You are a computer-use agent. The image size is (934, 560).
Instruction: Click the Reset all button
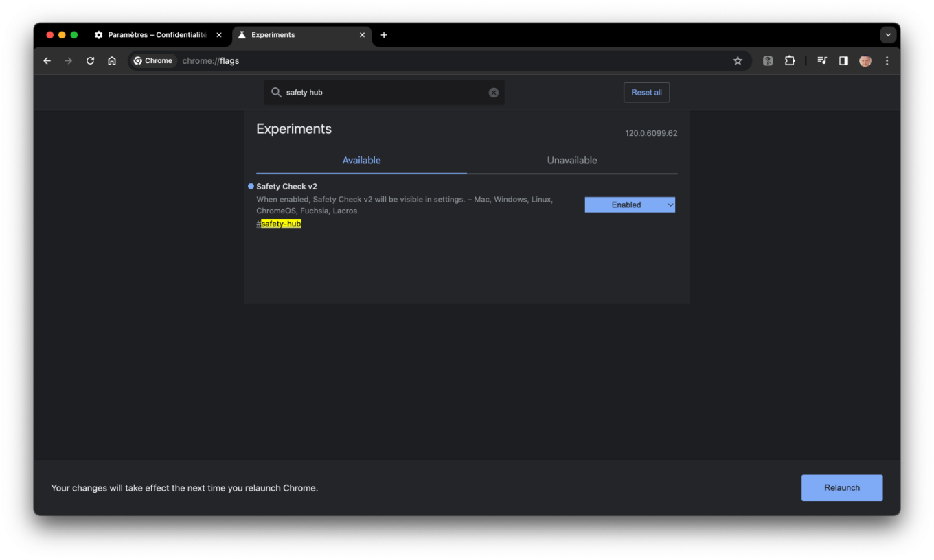tap(646, 93)
